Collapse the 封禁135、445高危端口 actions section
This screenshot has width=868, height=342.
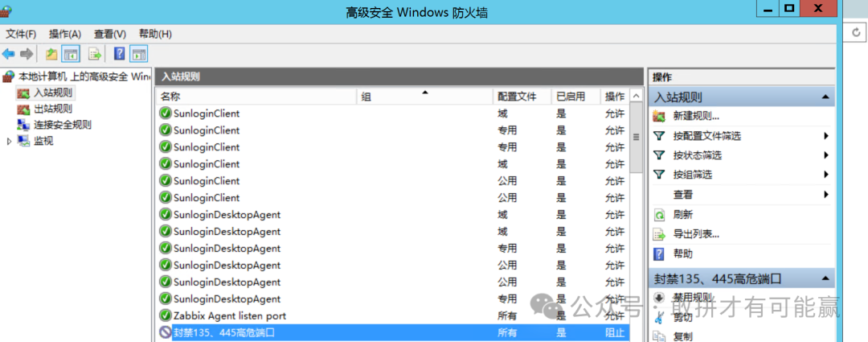coord(825,278)
